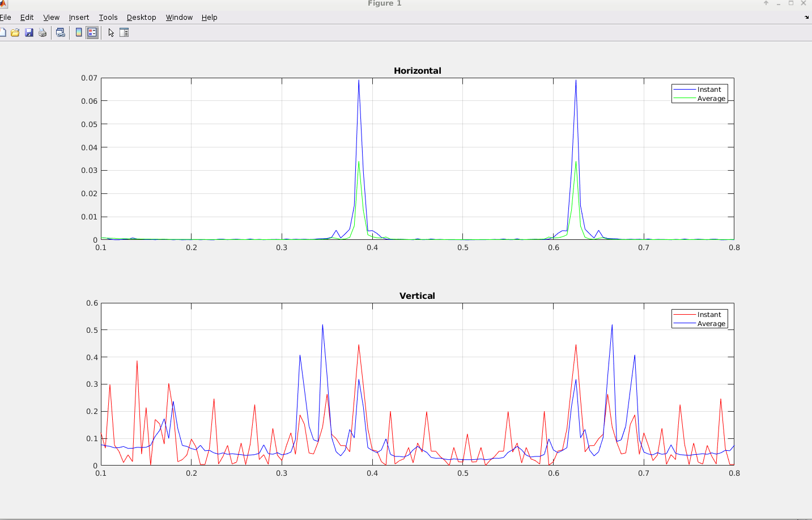The image size is (812, 520).
Task: Toggle the Insert Colorbar toolbar button
Action: (x=79, y=33)
